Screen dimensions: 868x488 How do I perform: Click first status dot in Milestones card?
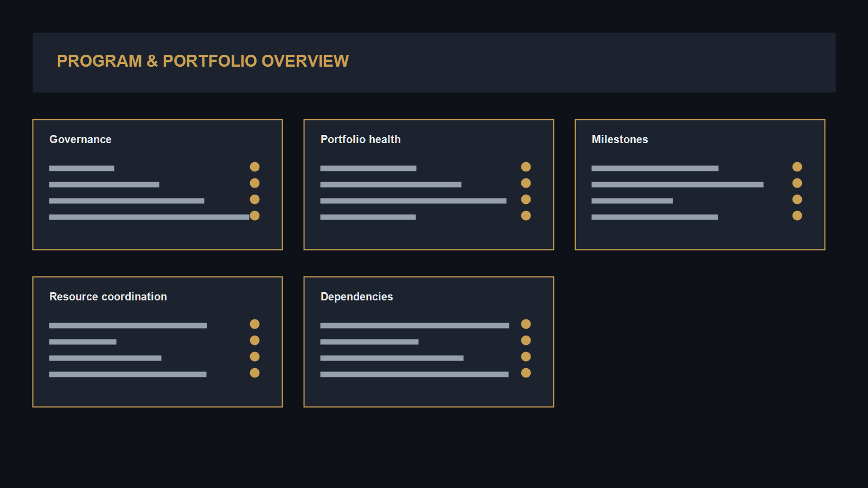click(797, 167)
